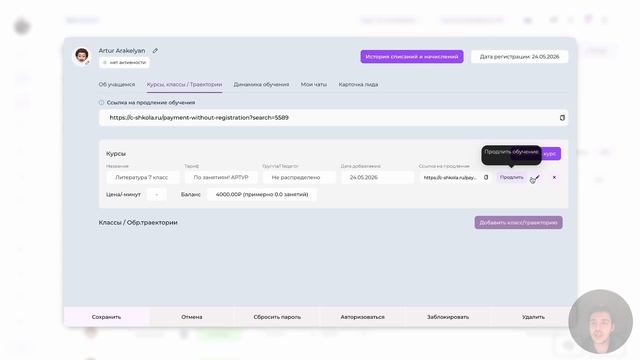Image resolution: width=640 pixels, height=360 pixels.
Task: Click the Отмена button
Action: 192,317
